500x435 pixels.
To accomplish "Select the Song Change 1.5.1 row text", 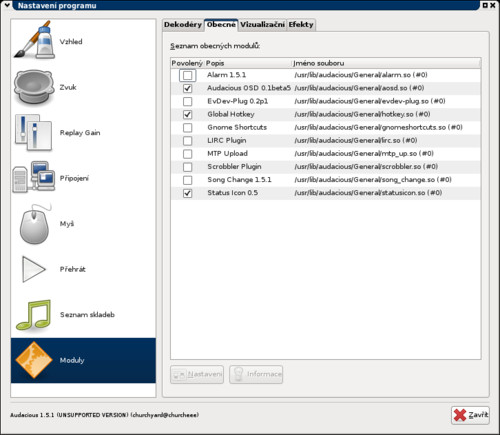I will [x=239, y=180].
